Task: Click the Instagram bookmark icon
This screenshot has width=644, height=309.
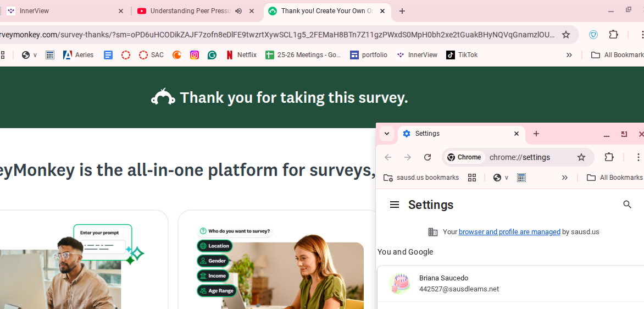Action: tap(195, 55)
